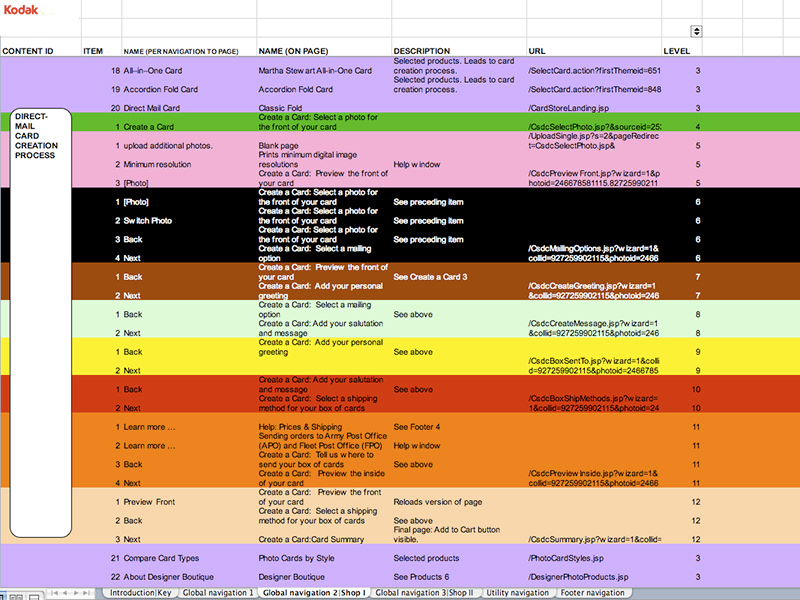Go to the first sheet tab arrow
800x600 pixels.
click(x=55, y=593)
